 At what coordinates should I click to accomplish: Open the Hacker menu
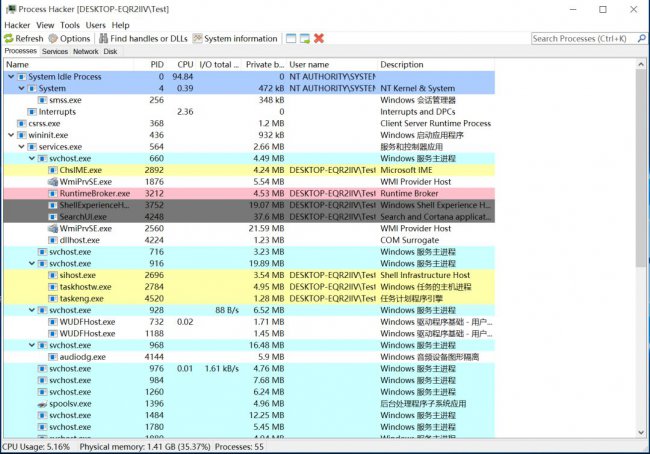click(17, 25)
